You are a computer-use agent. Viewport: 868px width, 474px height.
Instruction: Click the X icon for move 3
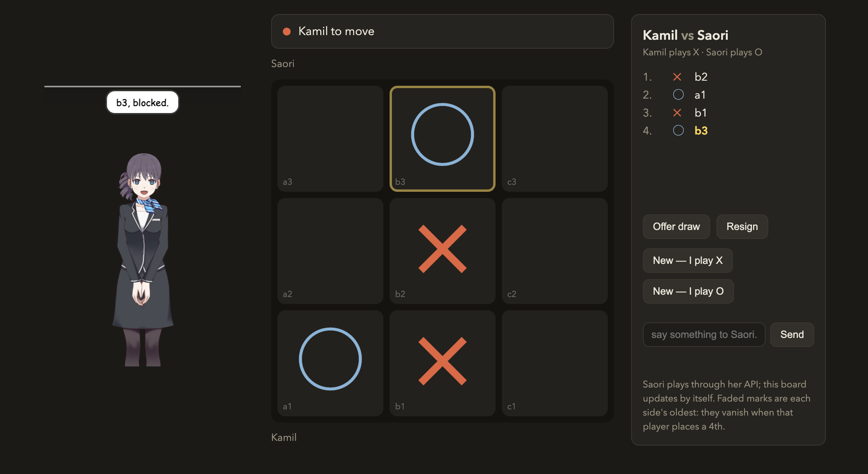click(x=677, y=113)
